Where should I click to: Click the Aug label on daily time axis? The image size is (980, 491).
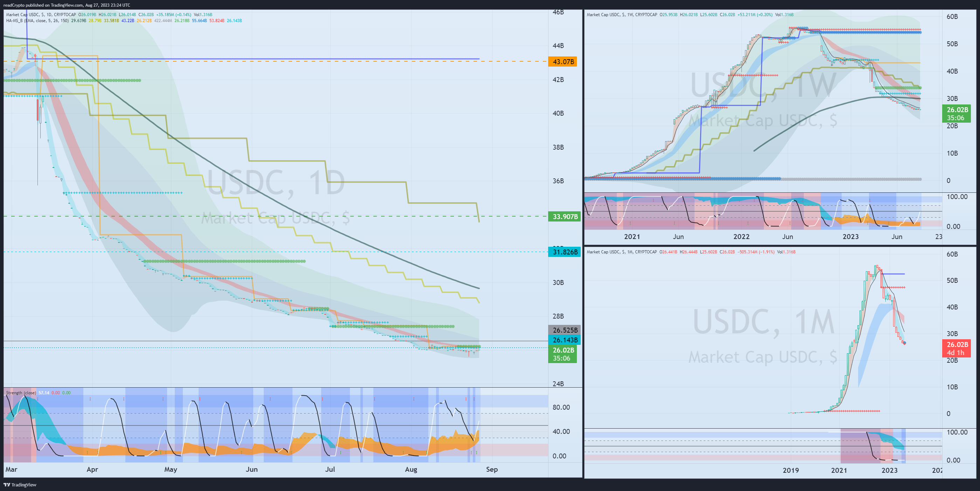(411, 469)
